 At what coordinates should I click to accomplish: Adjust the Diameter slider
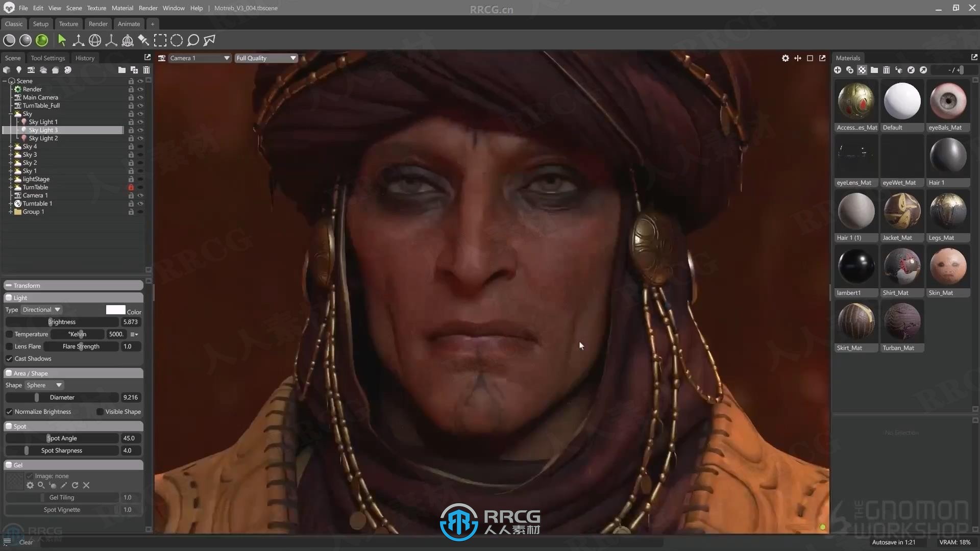tap(62, 397)
